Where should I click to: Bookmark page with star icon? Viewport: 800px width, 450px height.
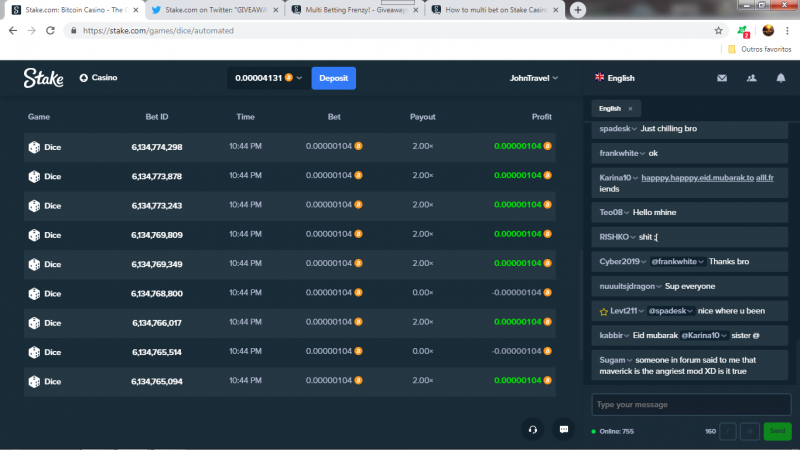718,31
